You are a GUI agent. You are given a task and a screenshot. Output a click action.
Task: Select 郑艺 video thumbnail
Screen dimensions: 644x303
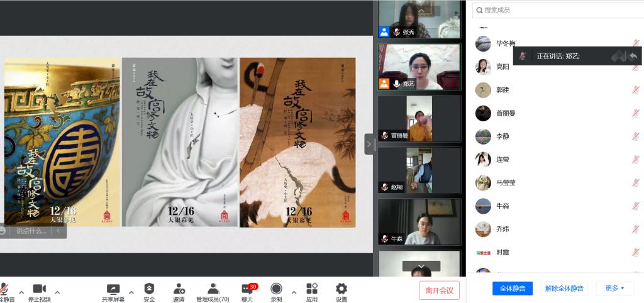click(419, 67)
